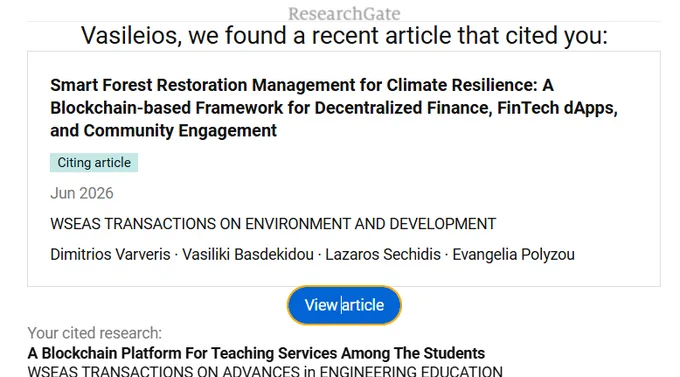The height and width of the screenshot is (377, 680).
Task: Click the ResearchGate logo at top
Action: click(x=344, y=13)
